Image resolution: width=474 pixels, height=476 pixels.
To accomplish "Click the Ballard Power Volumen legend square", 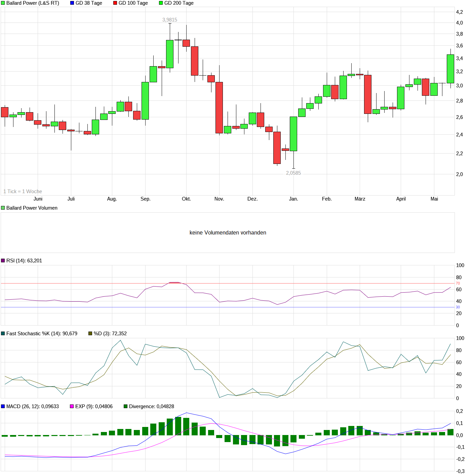I will (3, 208).
